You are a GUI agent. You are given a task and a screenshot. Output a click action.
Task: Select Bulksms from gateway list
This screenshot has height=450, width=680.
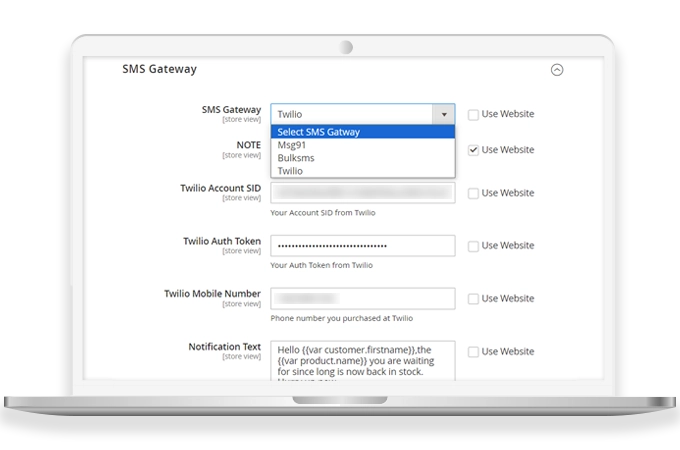(363, 158)
